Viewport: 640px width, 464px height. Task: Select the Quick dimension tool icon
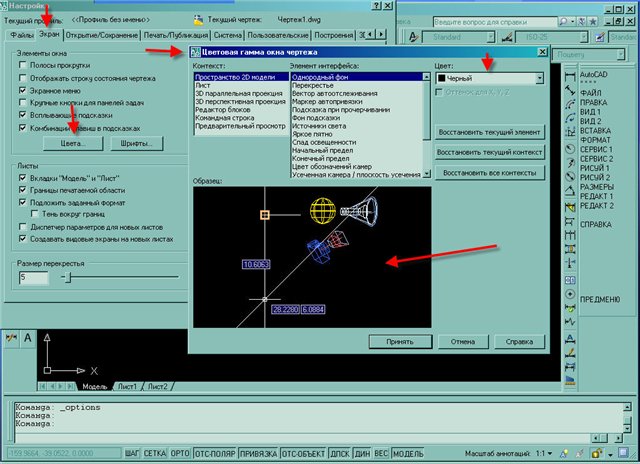(570, 207)
